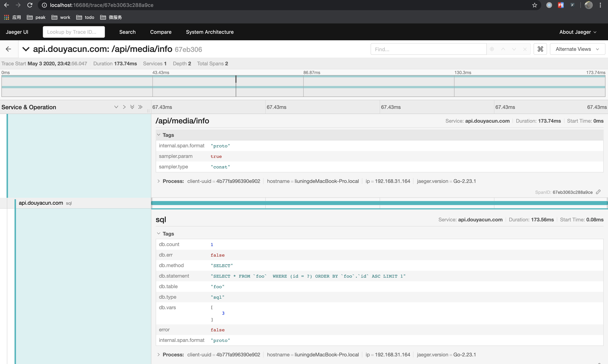Open the System Architecture page
This screenshot has width=608, height=364.
pos(210,32)
